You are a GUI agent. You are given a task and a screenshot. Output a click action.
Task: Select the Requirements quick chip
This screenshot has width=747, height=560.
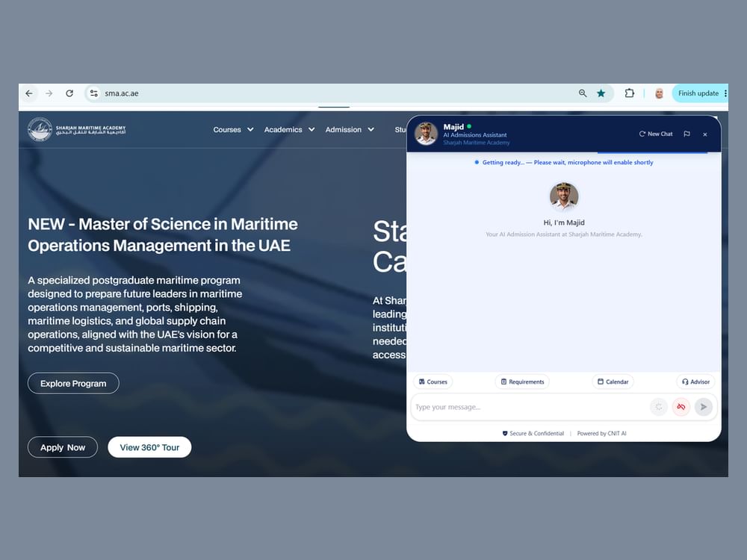point(522,382)
